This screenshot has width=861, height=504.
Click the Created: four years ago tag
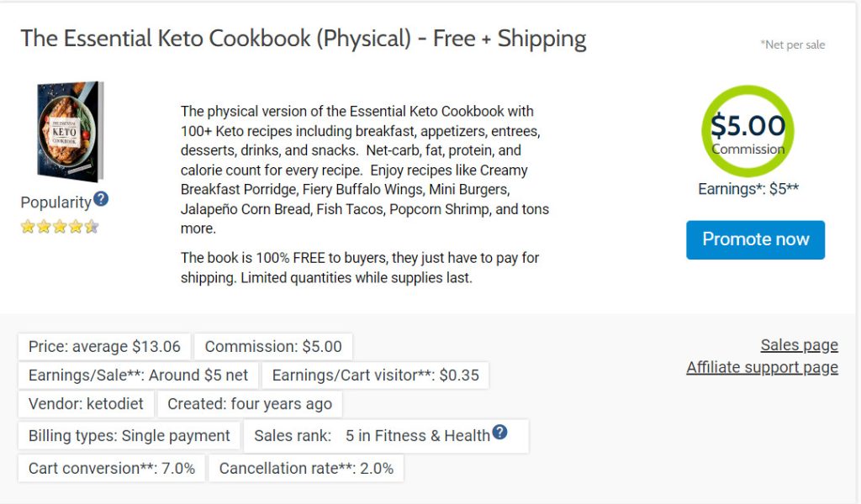tap(250, 404)
